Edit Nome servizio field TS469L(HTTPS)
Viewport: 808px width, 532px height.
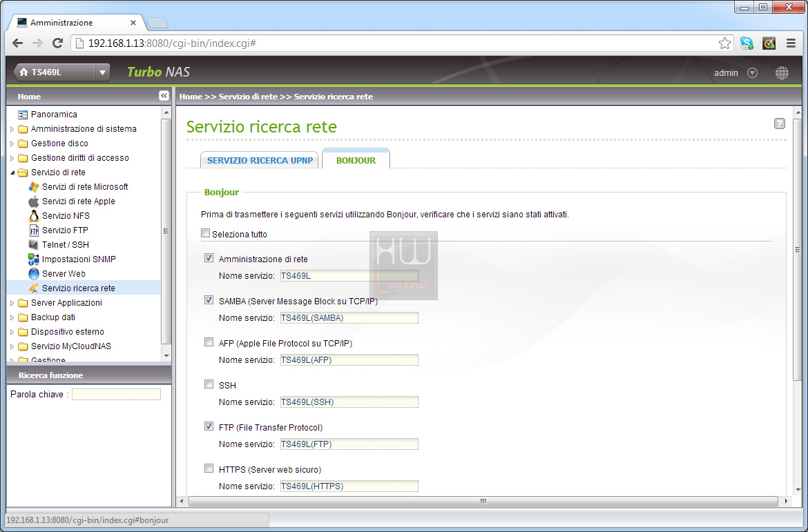pos(349,486)
